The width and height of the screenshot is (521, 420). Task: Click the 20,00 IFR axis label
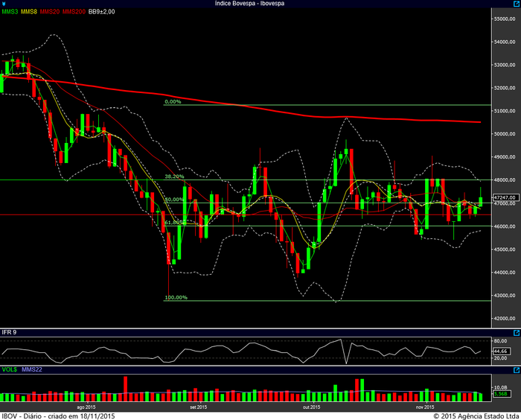[500, 358]
